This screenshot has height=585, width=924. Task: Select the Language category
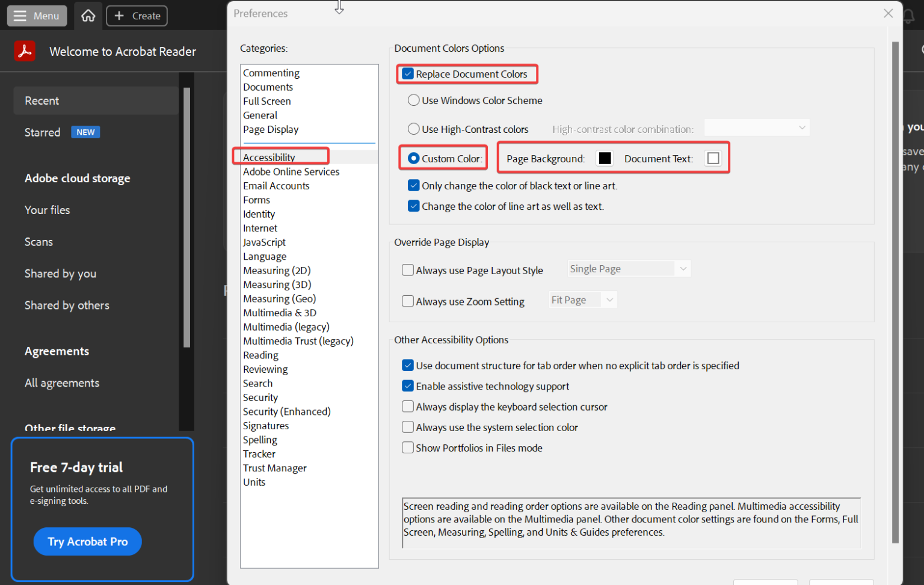pos(265,256)
